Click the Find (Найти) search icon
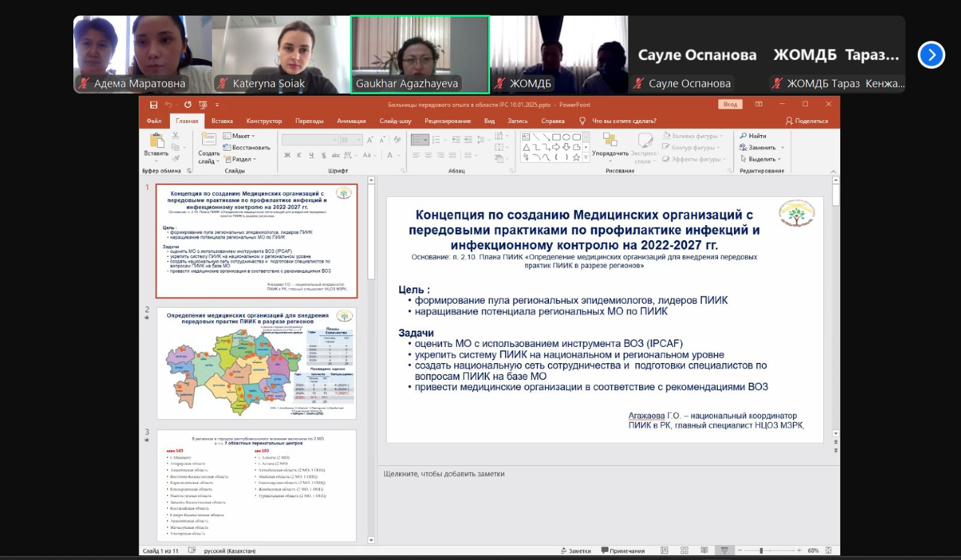The image size is (961, 560). 753,136
